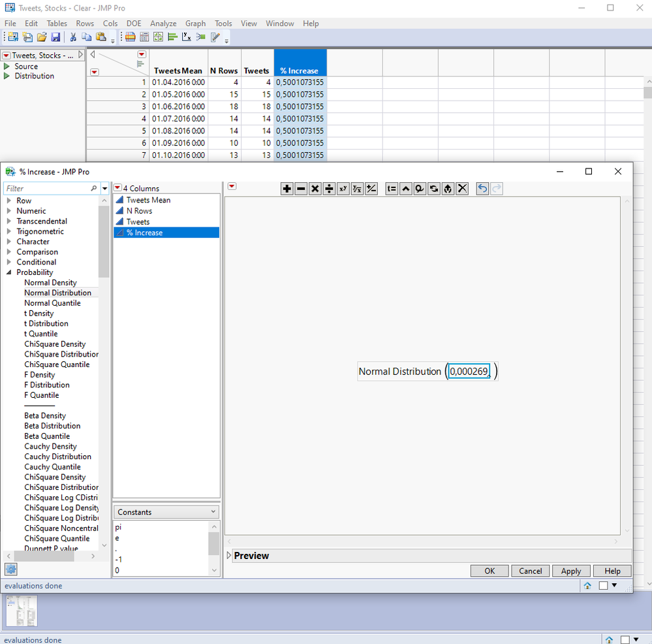Open the Analyze menu
Viewport: 652px width, 644px height.
pos(163,24)
